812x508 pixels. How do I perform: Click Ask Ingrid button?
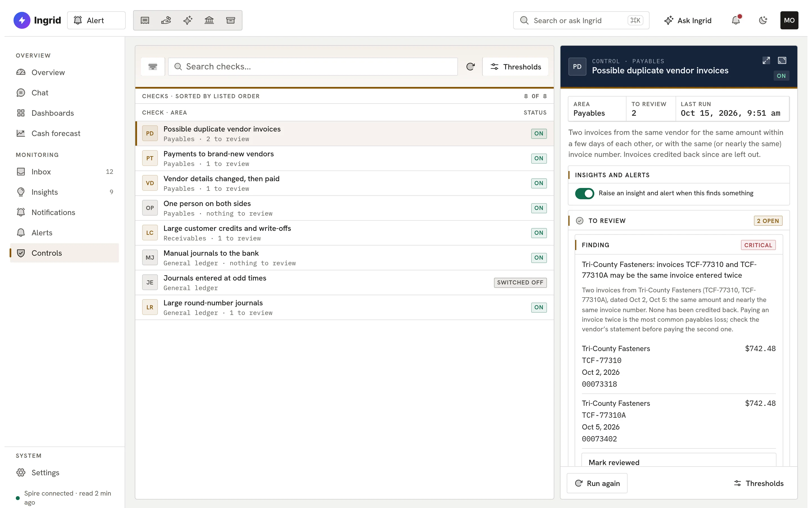tap(687, 20)
